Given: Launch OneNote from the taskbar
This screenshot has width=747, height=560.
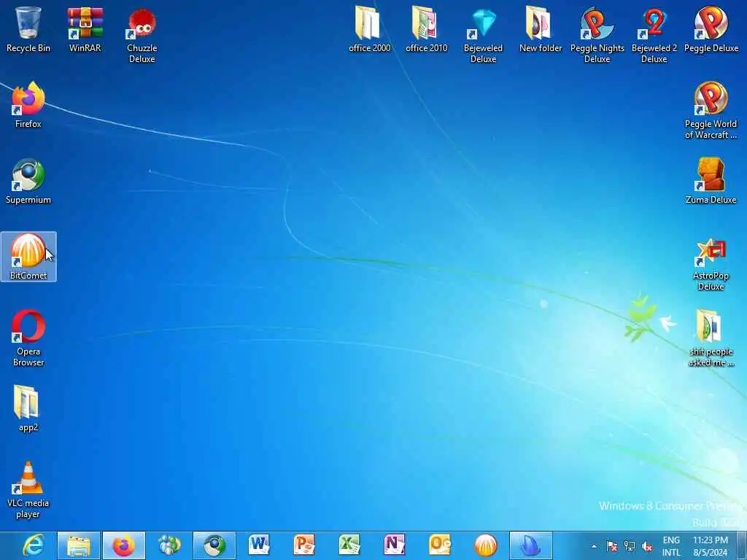Looking at the screenshot, I should pos(395,545).
